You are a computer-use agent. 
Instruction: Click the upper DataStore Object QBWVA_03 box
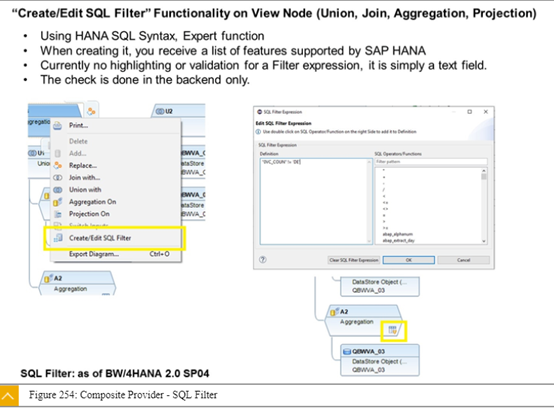[380, 286]
